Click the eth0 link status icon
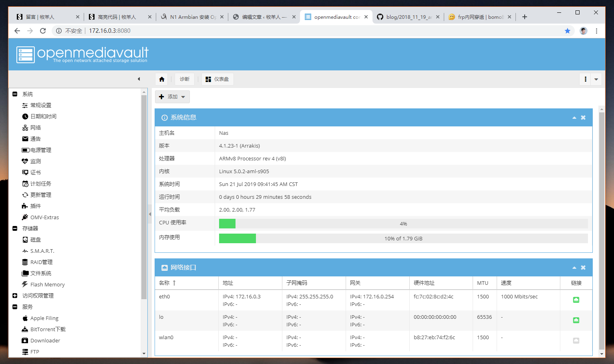Viewport: 614px width, 364px height. pos(576,300)
